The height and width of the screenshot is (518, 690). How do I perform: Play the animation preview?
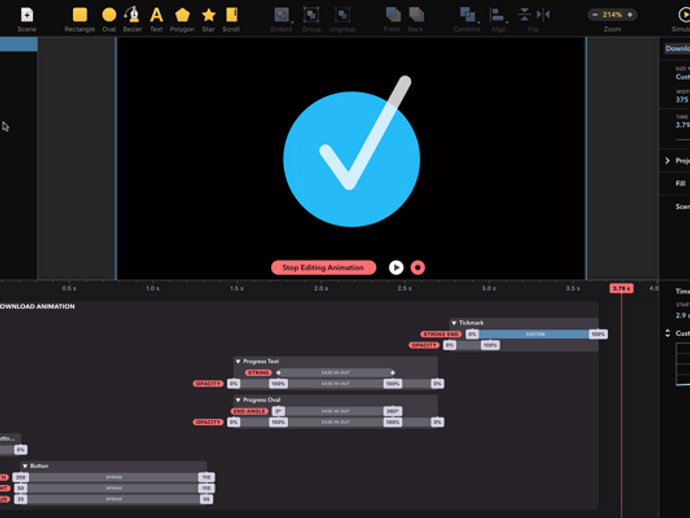(396, 268)
